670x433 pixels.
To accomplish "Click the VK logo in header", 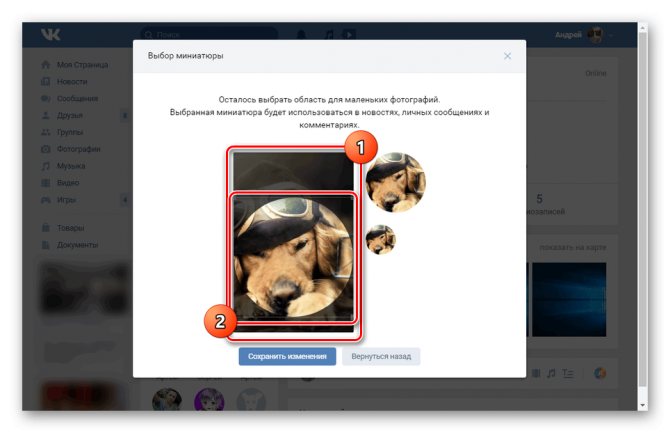I will 50,34.
